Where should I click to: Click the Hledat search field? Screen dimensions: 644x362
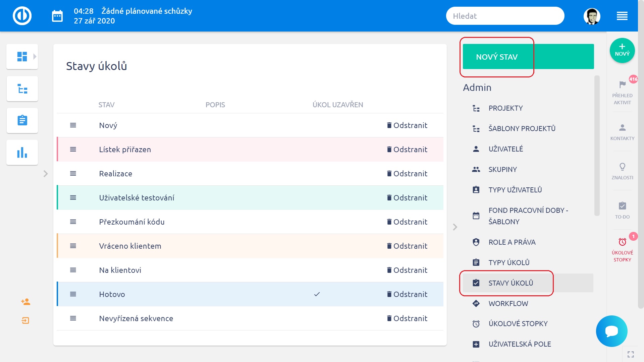[x=505, y=16]
